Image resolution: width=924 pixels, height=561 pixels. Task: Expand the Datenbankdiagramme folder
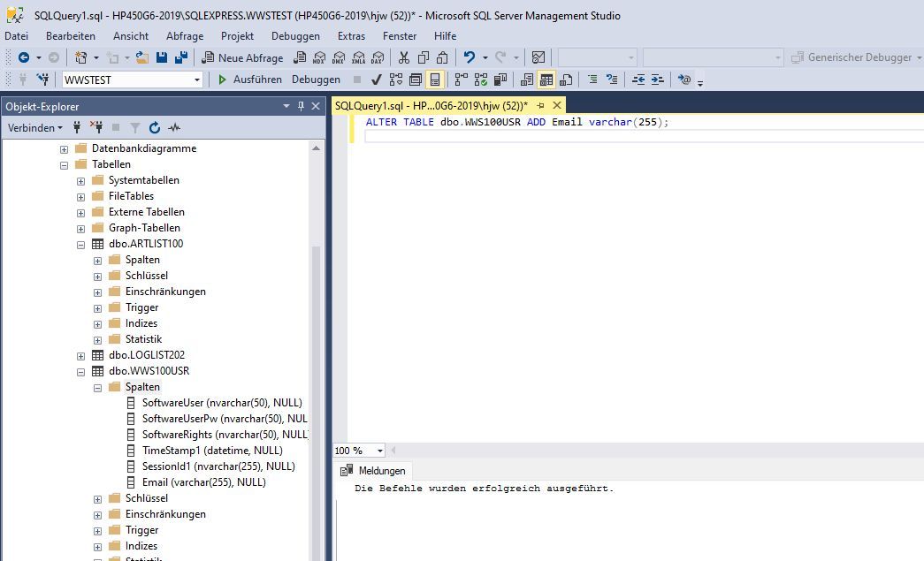tap(65, 149)
